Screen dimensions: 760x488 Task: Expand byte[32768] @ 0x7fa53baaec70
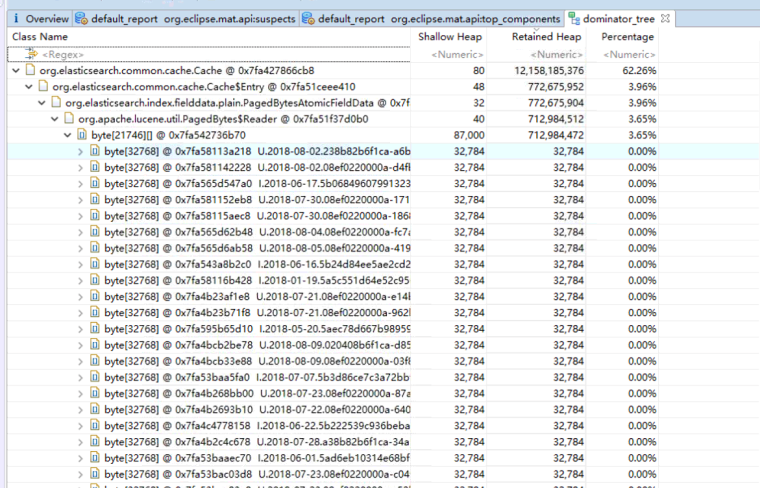pyautogui.click(x=80, y=458)
